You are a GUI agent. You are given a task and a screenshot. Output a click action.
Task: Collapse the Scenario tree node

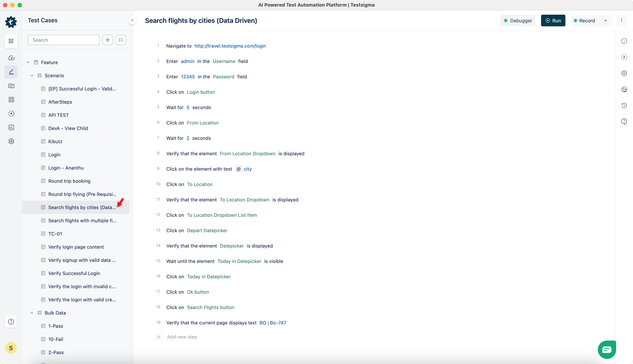tap(32, 75)
